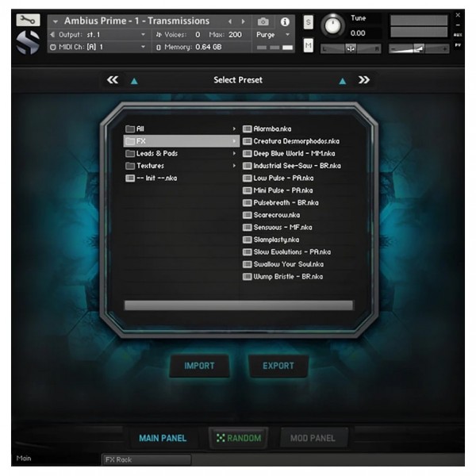This screenshot has width=476, height=476.
Task: Click left blue triangle beside Select Preset
Action: click(x=134, y=81)
